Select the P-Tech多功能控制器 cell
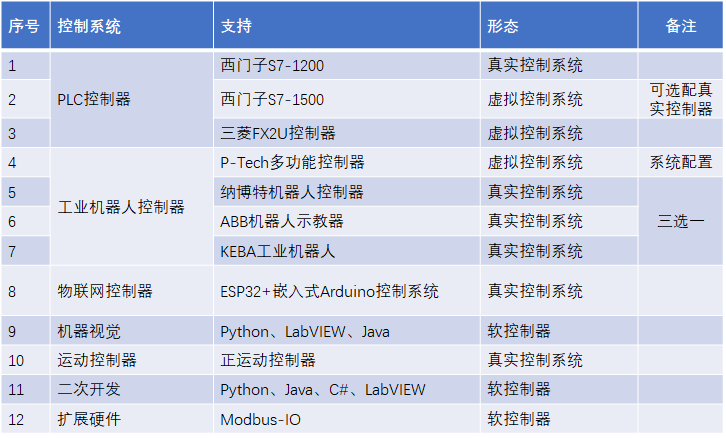Viewport: 726px width, 438px height. pos(347,162)
